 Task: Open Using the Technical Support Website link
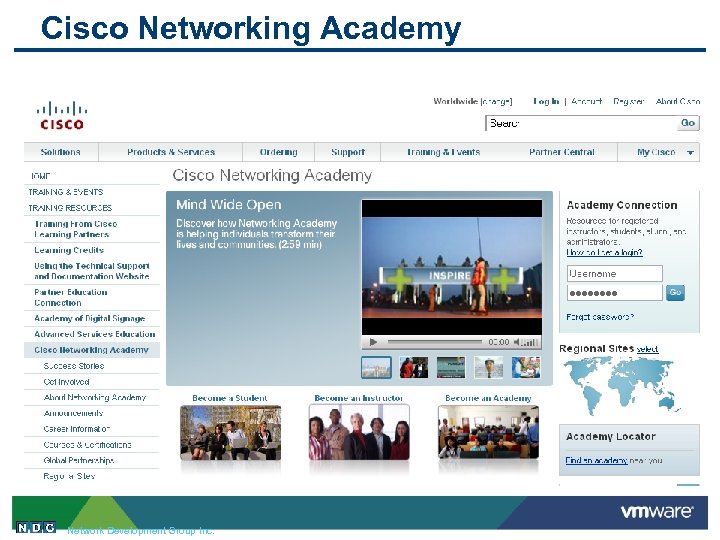click(x=92, y=271)
